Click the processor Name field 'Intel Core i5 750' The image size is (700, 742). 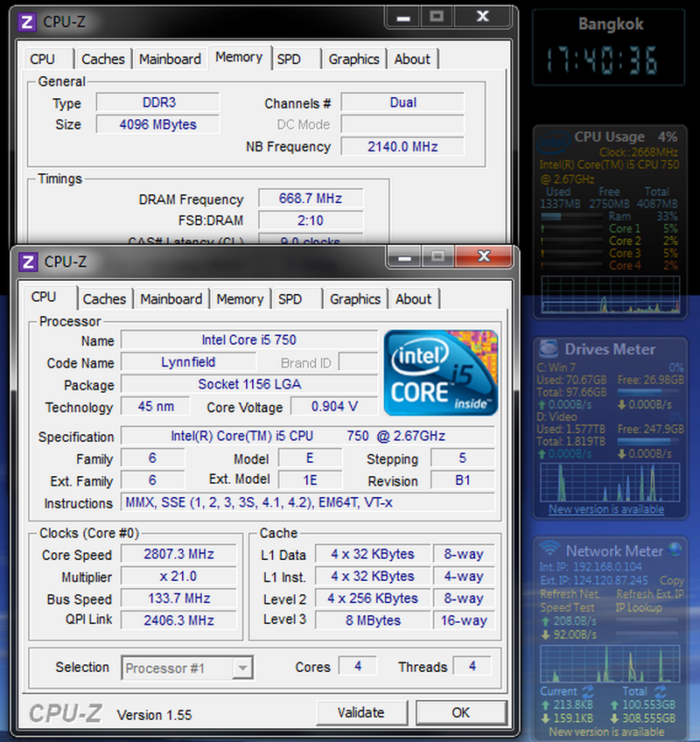click(249, 339)
